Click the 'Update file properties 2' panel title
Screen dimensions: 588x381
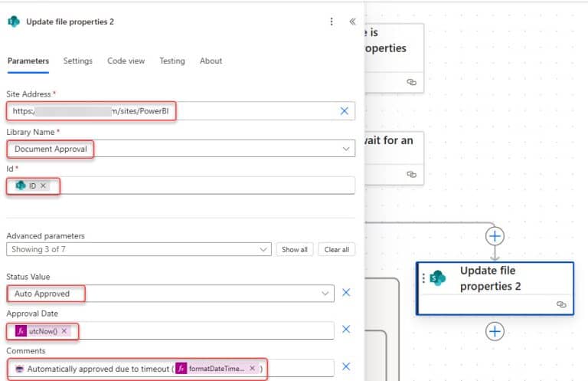[70, 21]
